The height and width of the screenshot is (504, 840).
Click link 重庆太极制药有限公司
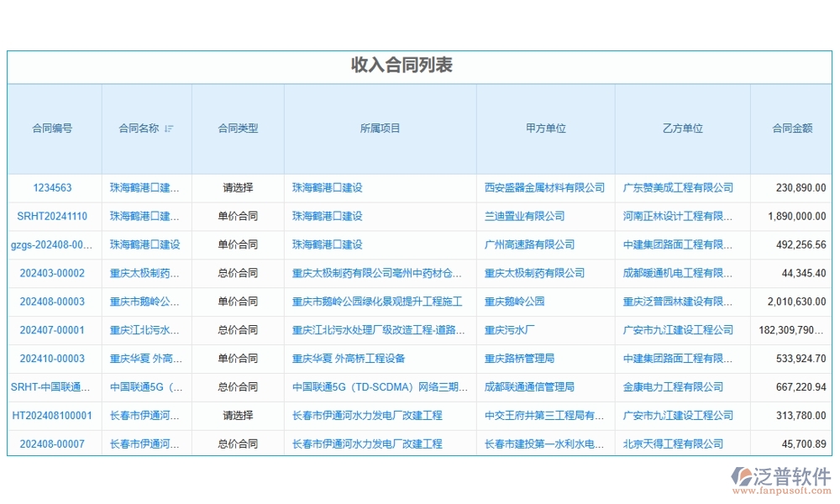543,273
